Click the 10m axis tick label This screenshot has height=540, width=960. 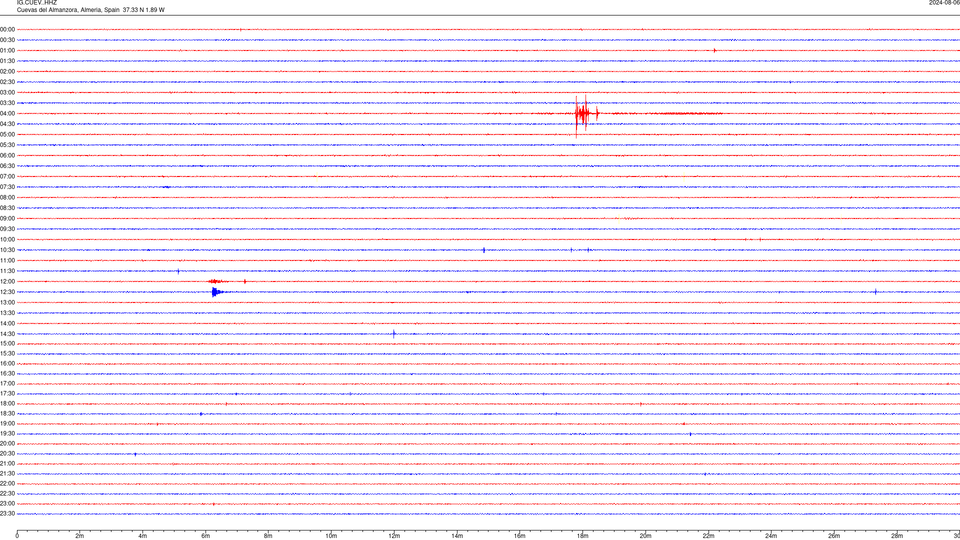pyautogui.click(x=331, y=536)
